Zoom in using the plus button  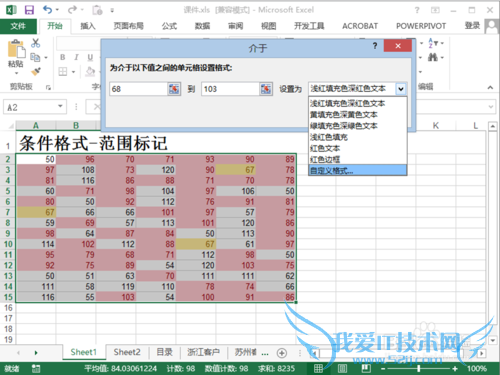coord(455,369)
